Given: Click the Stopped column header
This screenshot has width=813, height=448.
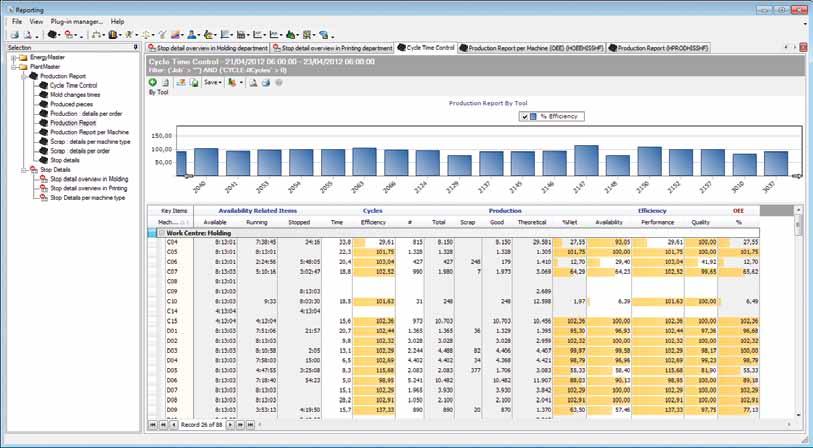Looking at the screenshot, I should 299,222.
